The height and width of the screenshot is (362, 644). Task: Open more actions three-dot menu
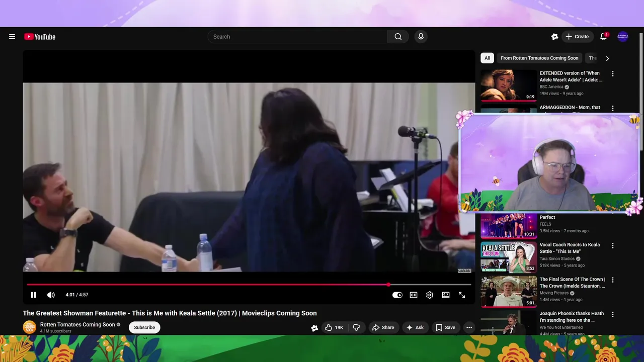click(469, 327)
